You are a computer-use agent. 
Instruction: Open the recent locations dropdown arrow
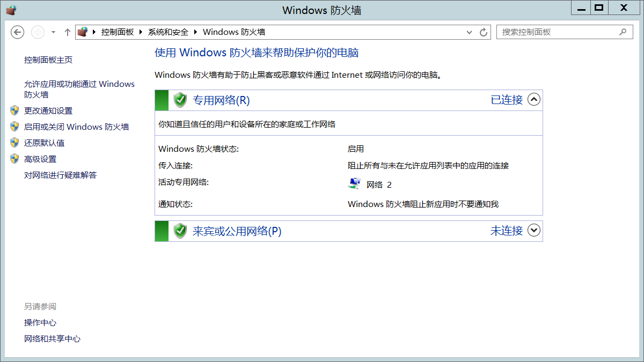coord(53,32)
